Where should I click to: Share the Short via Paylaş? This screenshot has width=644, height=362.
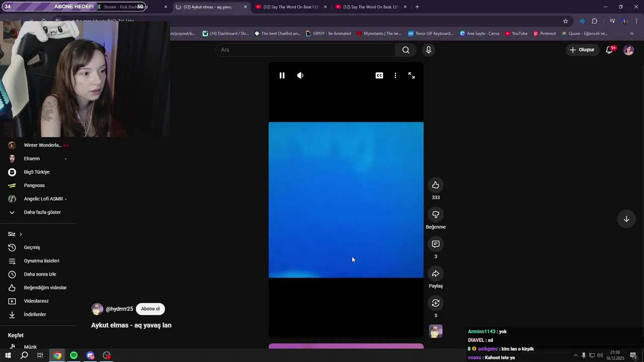tap(436, 274)
